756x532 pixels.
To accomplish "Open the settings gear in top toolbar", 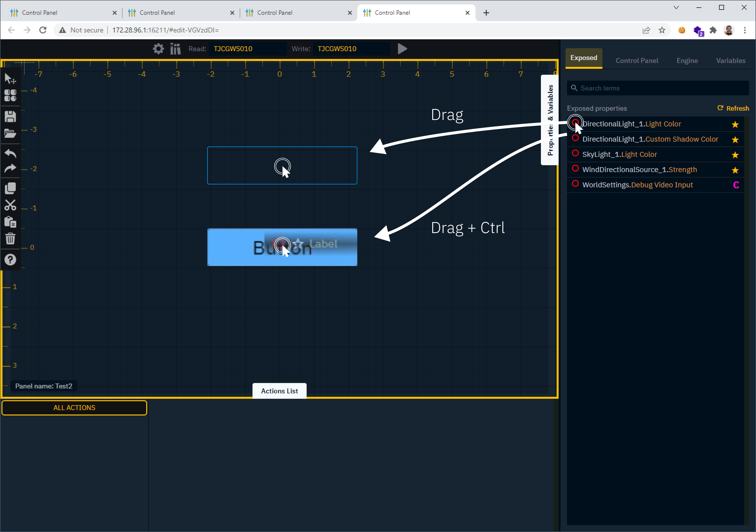I will [158, 49].
